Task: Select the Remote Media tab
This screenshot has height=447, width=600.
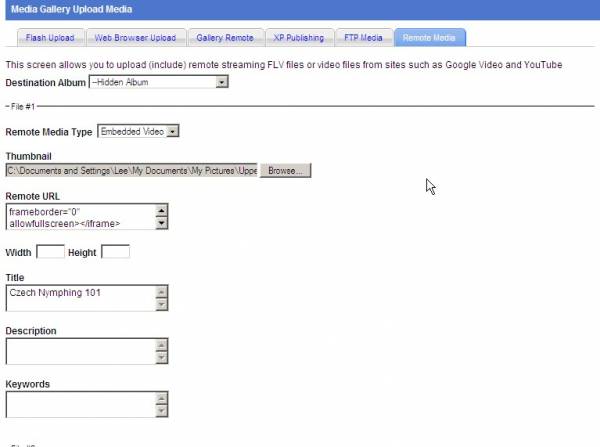Action: click(x=430, y=38)
